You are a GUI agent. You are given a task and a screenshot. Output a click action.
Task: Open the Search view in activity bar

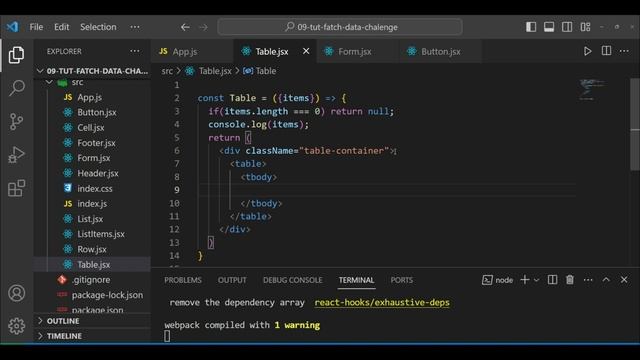tap(16, 88)
